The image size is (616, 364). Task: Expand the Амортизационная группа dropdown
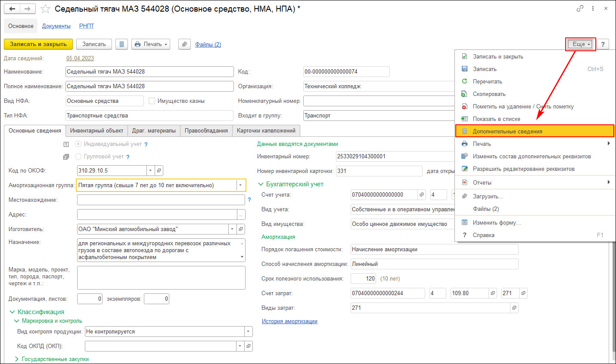[240, 185]
